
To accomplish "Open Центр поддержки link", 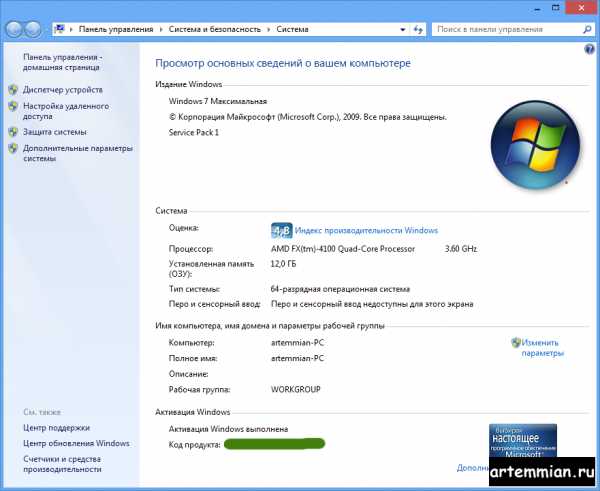I will [56, 428].
